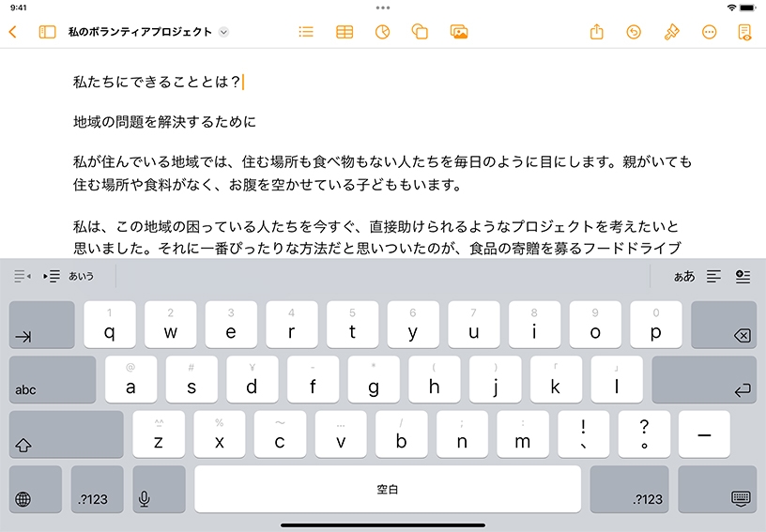Expand the 私のボランティアプロジェクト title dropdown

223,32
